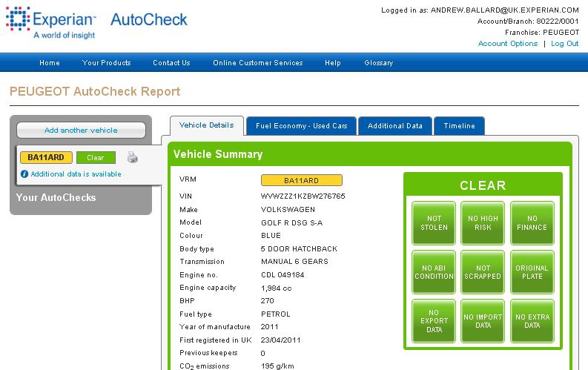
Task: Click the Model value GOLF R DSG S-A
Action: [x=291, y=222]
